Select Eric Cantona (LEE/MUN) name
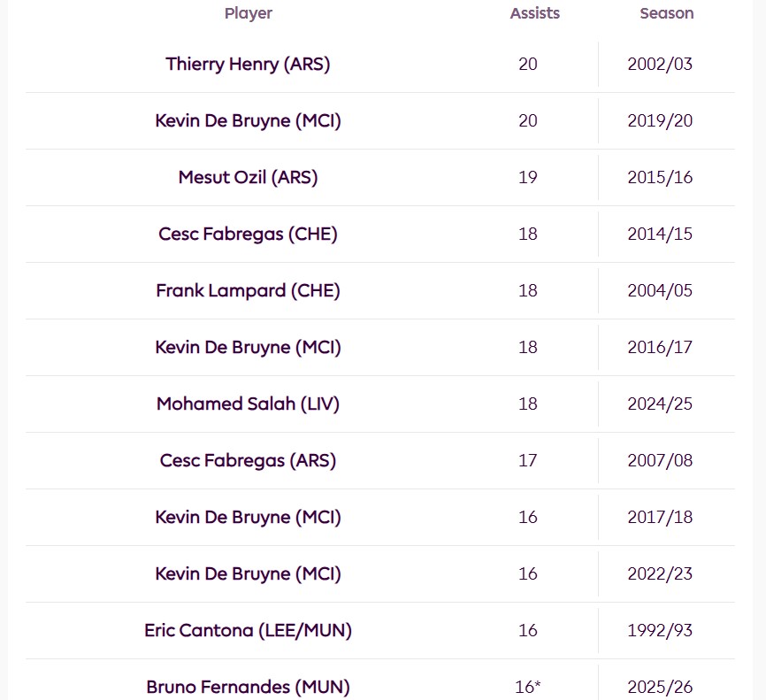 pyautogui.click(x=248, y=630)
